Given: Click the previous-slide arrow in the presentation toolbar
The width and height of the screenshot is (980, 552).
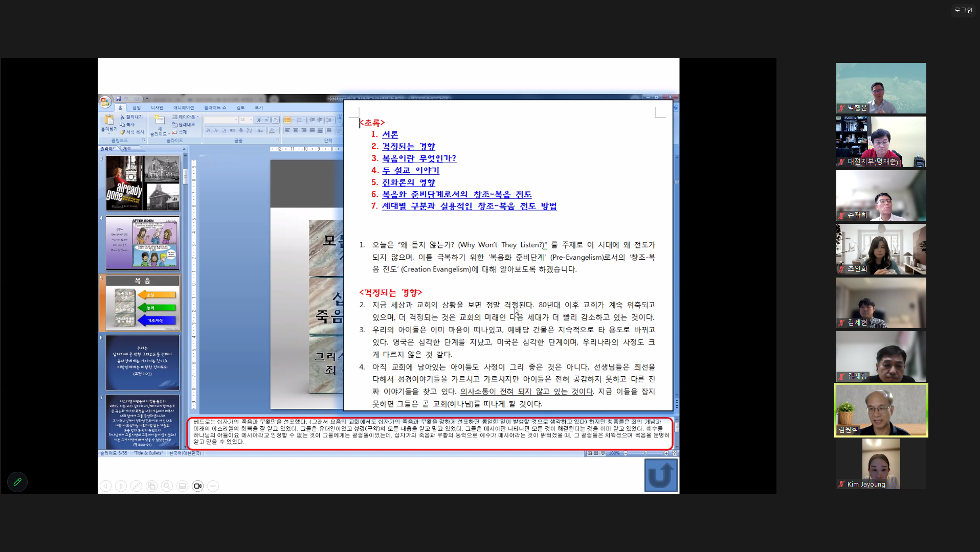Looking at the screenshot, I should (x=105, y=486).
